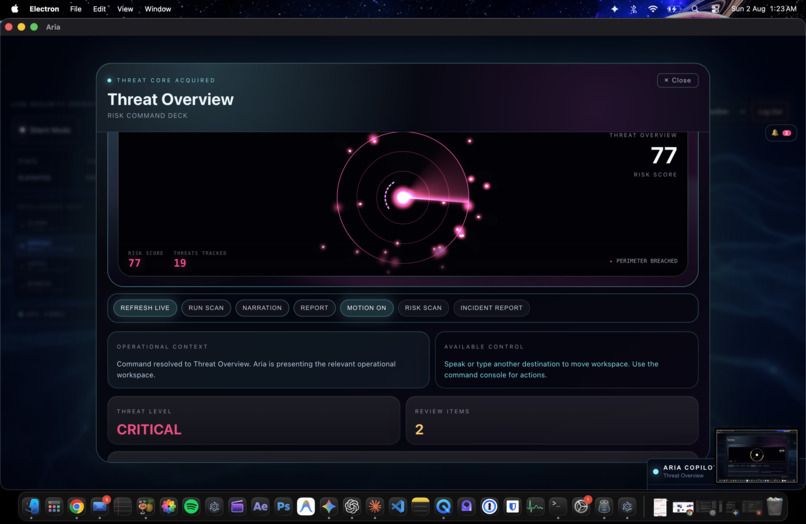Open the screenshot preview thumbnail
The height and width of the screenshot is (524, 806).
point(757,456)
